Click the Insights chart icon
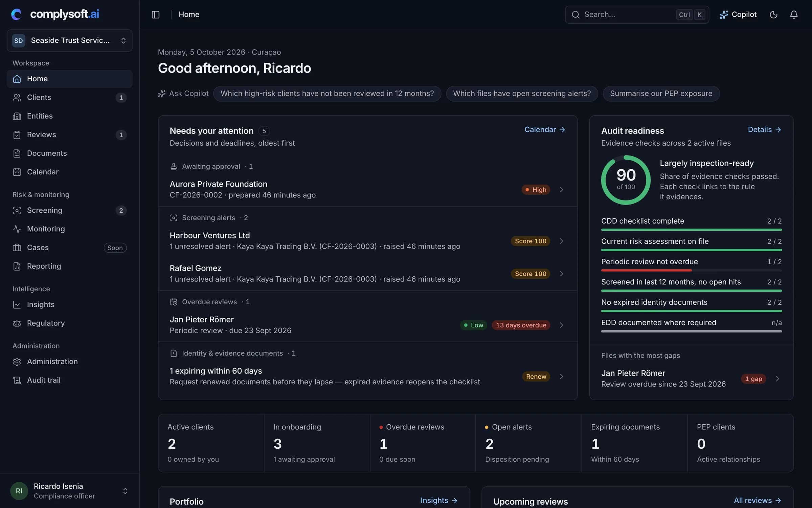This screenshot has height=508, width=812. (x=17, y=304)
